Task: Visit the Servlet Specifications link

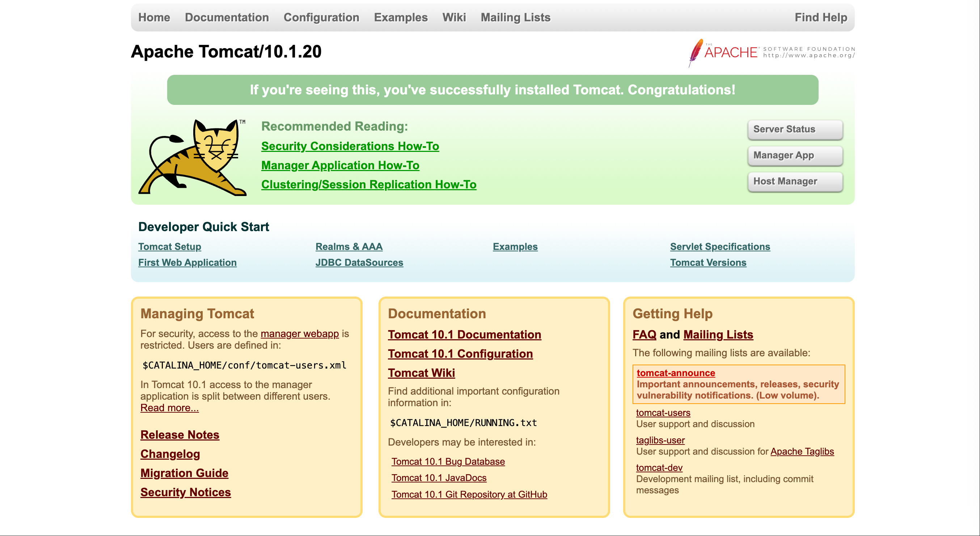Action: (720, 247)
